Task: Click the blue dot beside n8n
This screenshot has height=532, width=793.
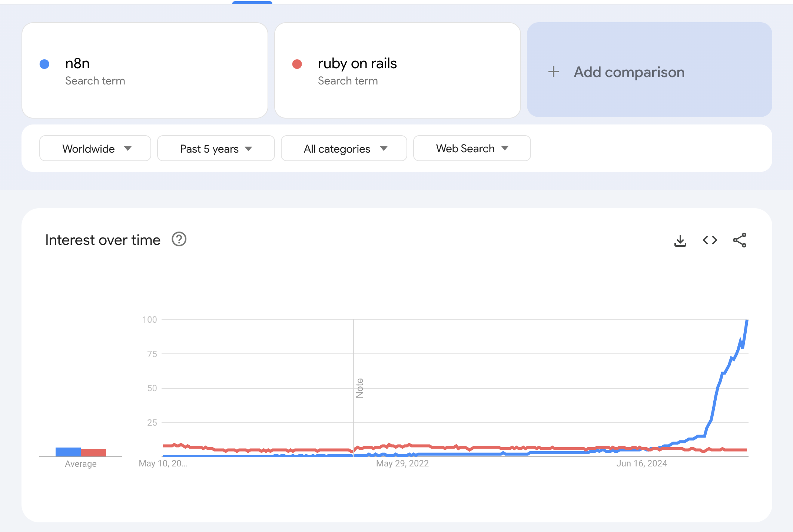Action: 44,64
